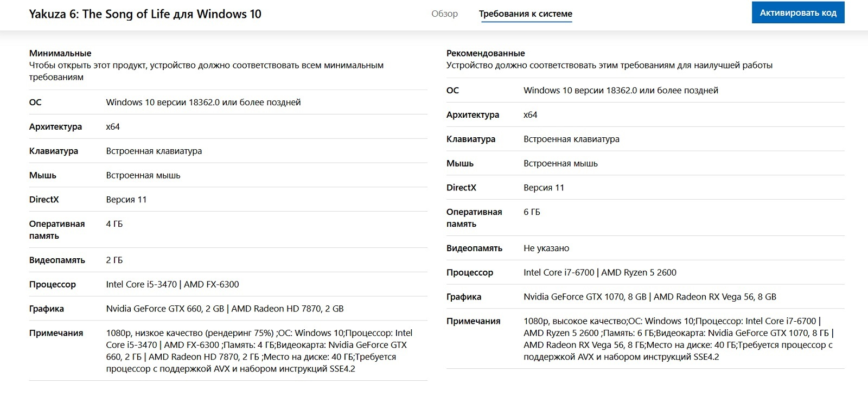This screenshot has width=868, height=396.
Task: Click the Не указано video memory value
Action: pyautogui.click(x=546, y=248)
